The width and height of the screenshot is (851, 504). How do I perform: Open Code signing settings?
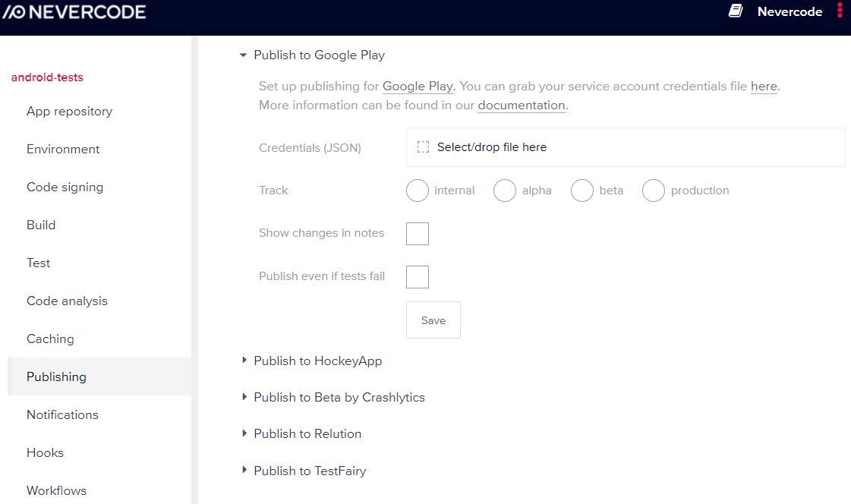click(x=65, y=187)
